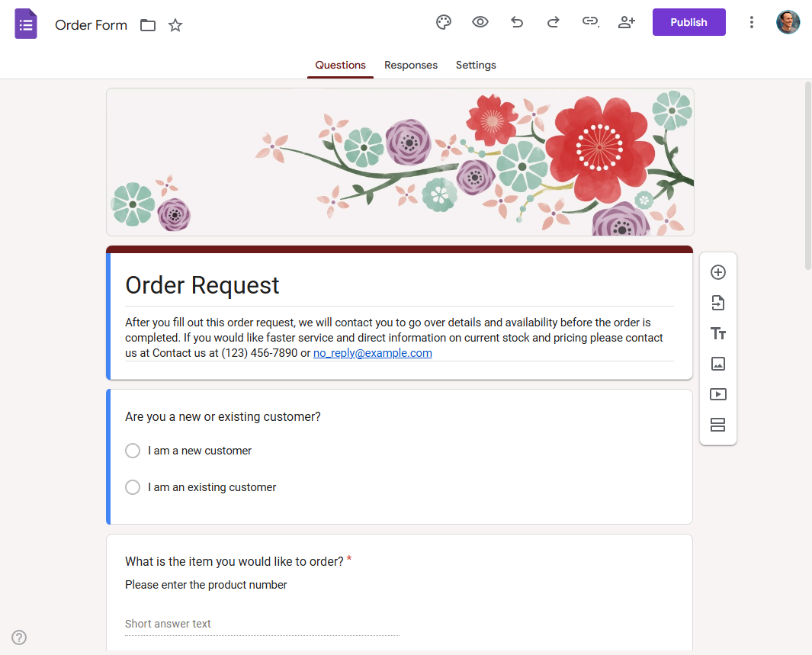
Task: Open the Google account avatar
Action: click(x=788, y=22)
